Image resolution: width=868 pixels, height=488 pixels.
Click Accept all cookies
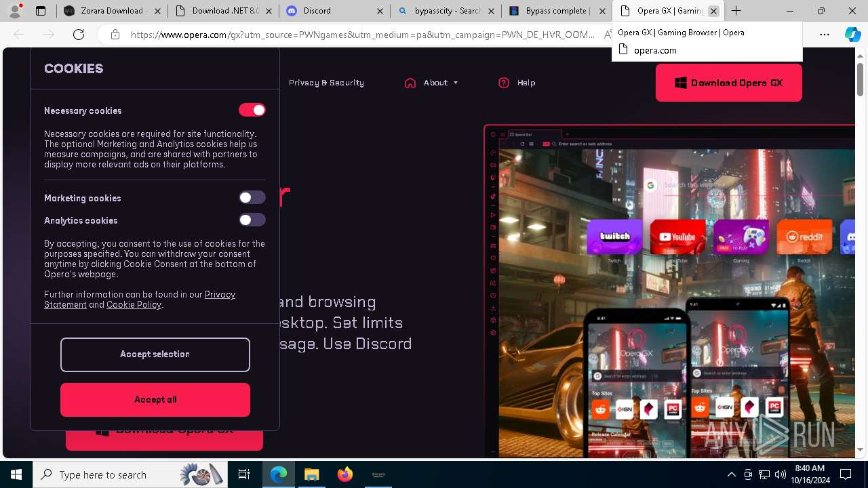[155, 400]
